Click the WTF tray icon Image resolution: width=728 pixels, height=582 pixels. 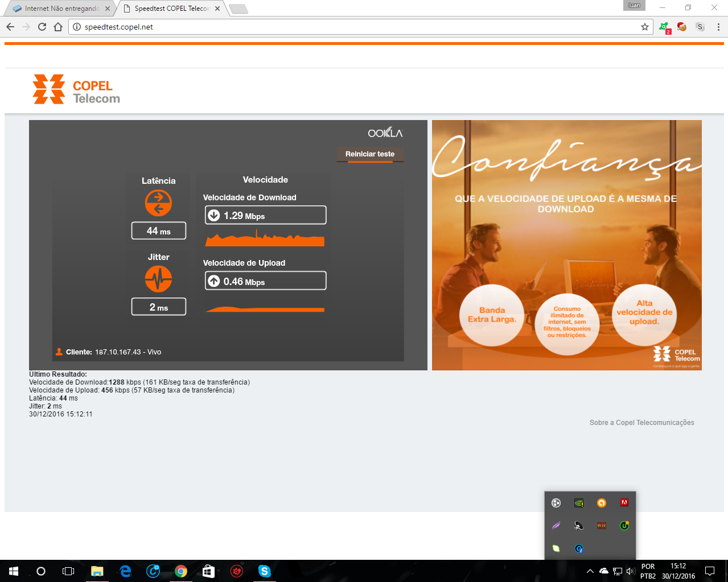tap(602, 526)
